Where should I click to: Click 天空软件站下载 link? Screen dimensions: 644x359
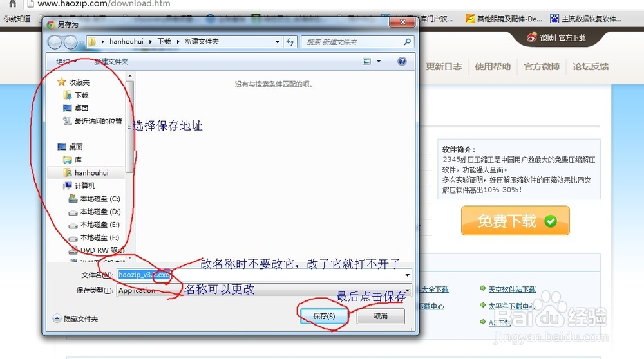pos(512,290)
